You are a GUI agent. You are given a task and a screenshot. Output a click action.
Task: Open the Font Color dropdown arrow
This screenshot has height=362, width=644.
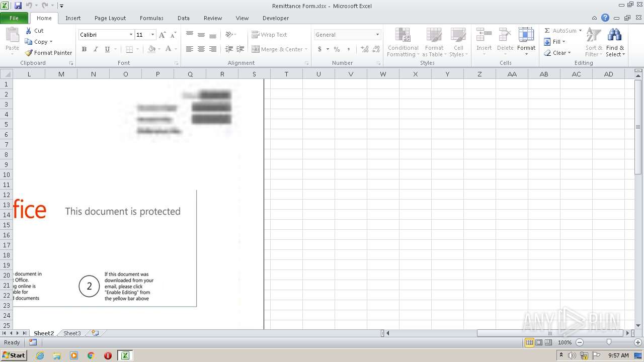(176, 49)
